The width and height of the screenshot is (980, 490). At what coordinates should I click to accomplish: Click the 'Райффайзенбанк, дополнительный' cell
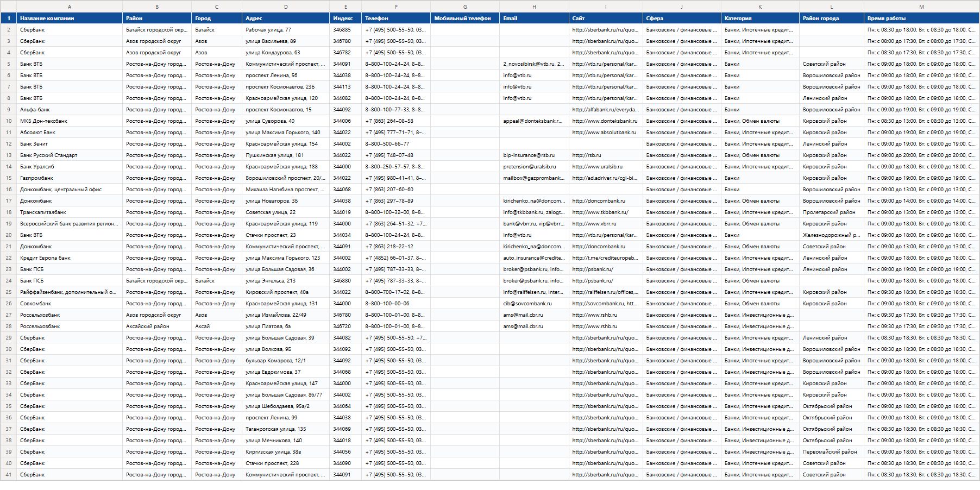pos(70,292)
